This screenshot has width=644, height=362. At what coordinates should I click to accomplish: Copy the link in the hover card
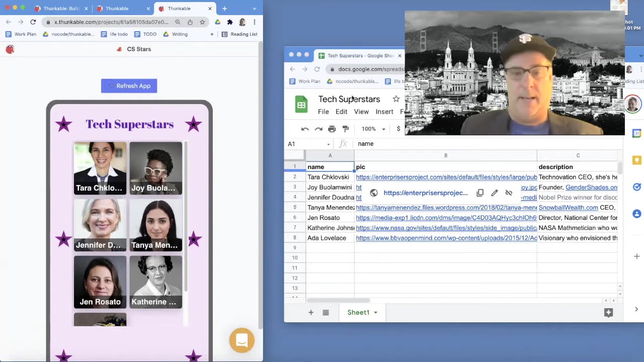pyautogui.click(x=480, y=193)
